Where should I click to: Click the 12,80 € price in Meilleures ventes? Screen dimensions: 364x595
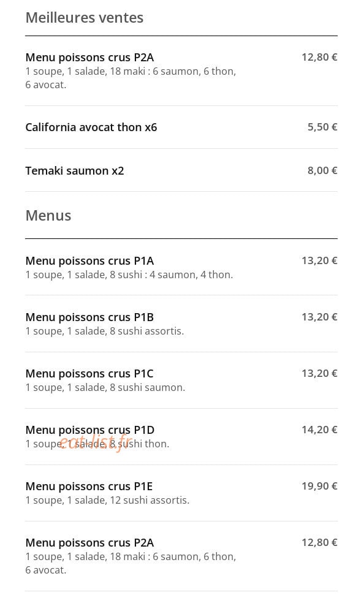tap(319, 57)
